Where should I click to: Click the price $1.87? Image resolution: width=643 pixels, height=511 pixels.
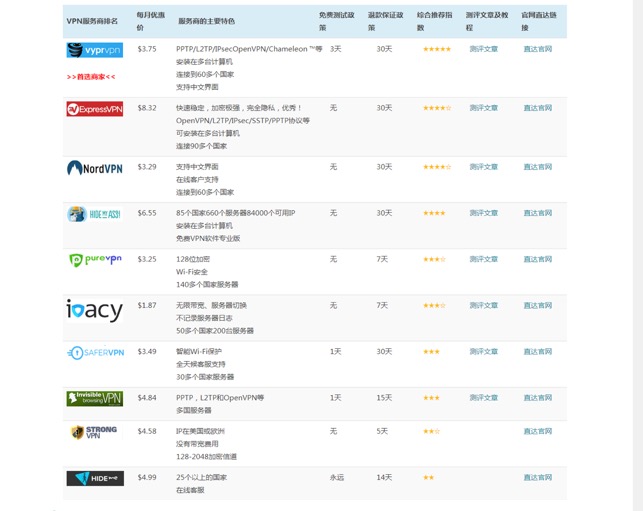[x=147, y=306]
